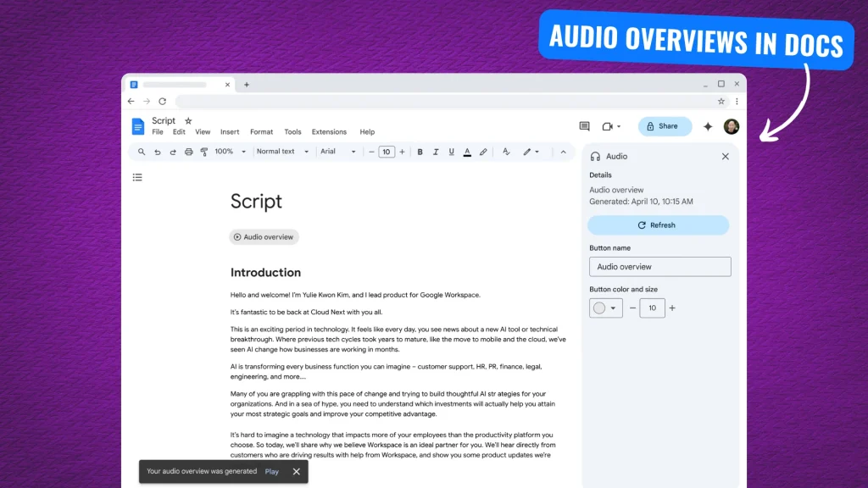Click the Refresh button in Audio panel
The image size is (868, 488).
(x=658, y=225)
